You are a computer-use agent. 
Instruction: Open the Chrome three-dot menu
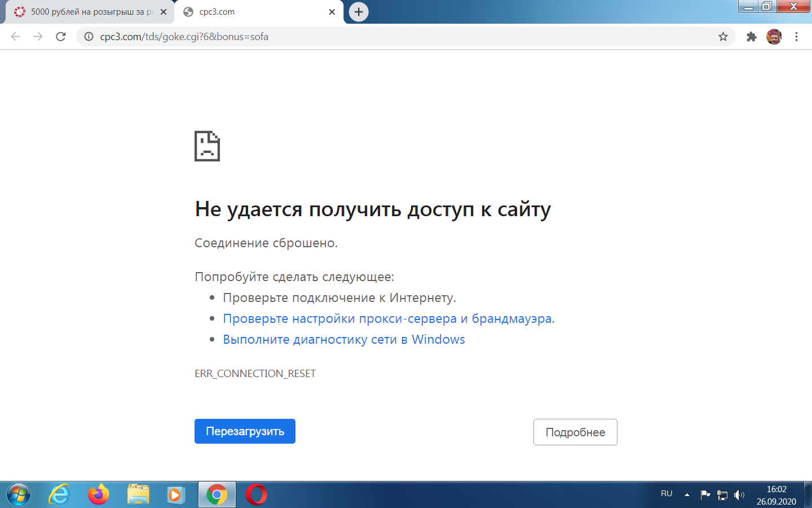(796, 37)
